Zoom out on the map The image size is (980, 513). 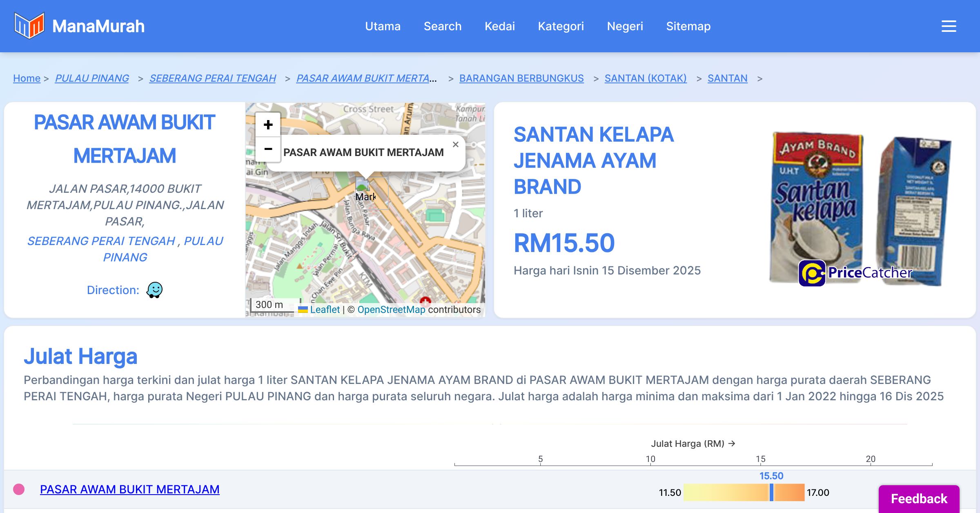(268, 149)
